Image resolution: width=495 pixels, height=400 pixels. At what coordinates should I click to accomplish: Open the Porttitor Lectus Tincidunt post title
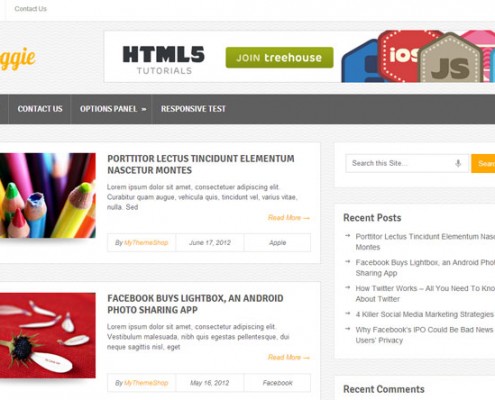(x=201, y=164)
